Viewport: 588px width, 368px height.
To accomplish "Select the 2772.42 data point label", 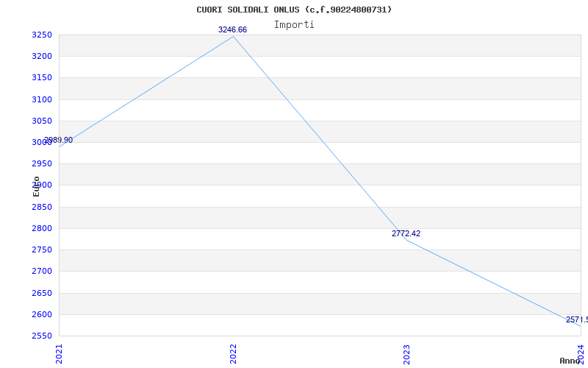I will [406, 233].
